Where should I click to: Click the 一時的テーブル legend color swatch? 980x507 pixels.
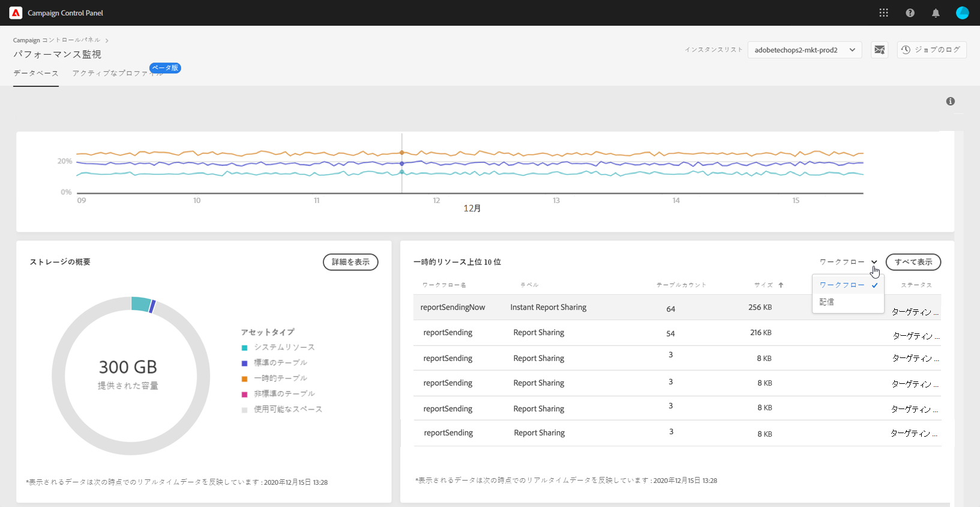(x=244, y=379)
